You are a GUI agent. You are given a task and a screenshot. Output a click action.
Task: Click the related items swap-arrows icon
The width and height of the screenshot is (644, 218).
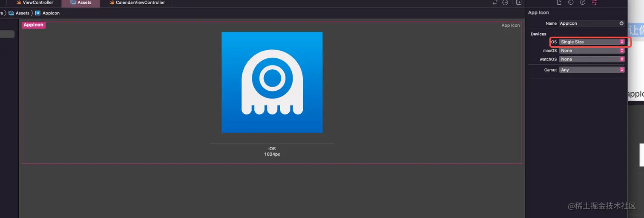(495, 3)
